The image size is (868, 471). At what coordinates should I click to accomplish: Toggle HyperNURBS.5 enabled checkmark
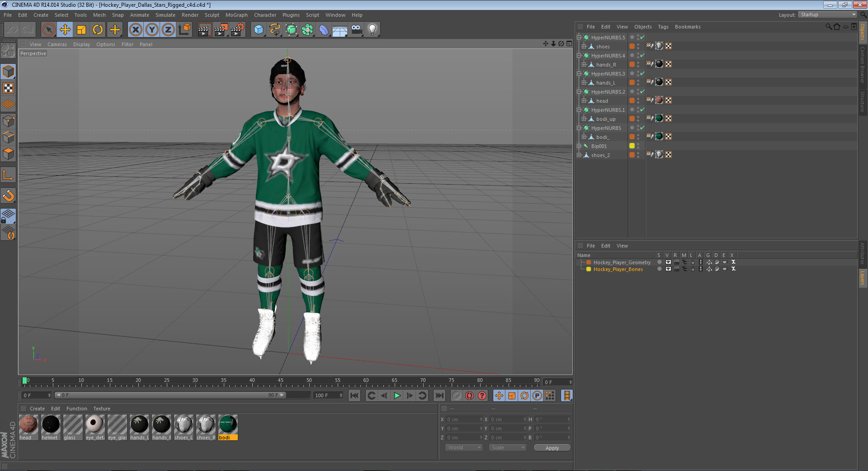coord(642,37)
